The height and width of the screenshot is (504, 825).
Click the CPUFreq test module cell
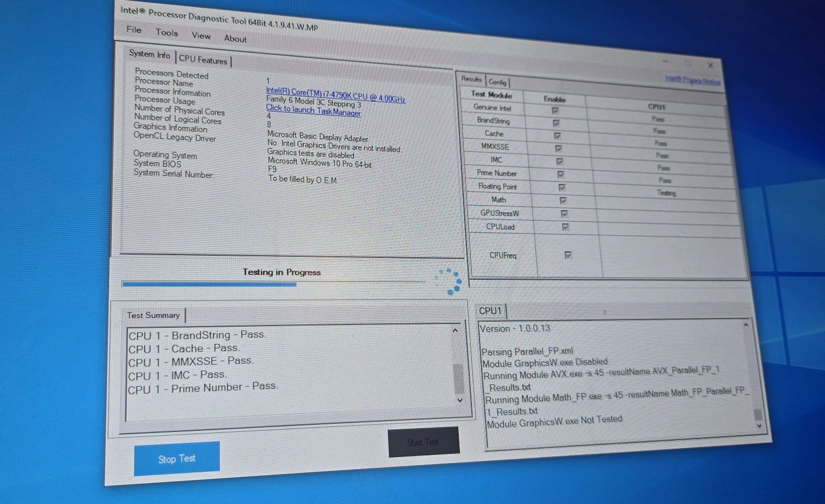tap(503, 255)
